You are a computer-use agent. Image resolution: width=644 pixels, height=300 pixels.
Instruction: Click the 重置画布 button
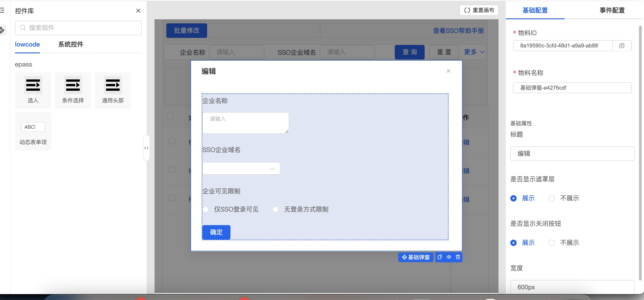tap(479, 10)
